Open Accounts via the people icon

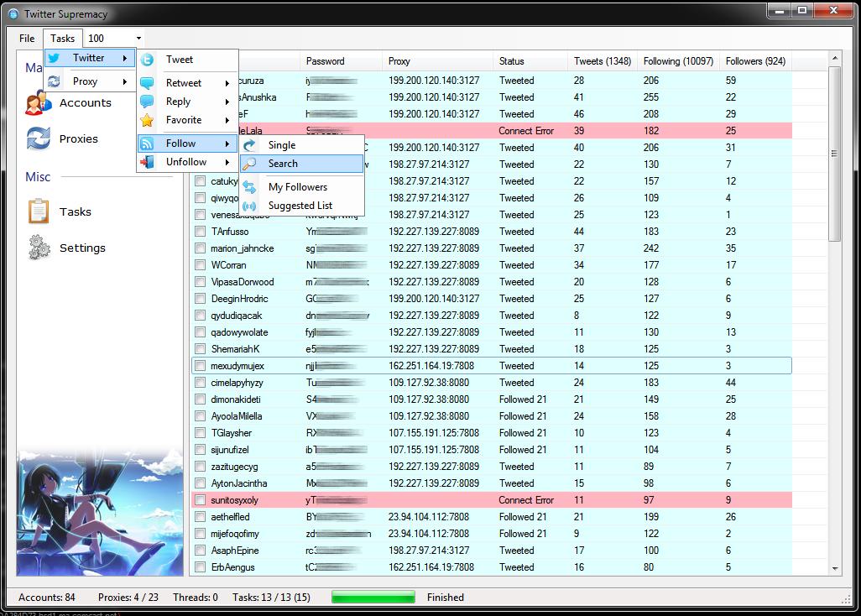coord(39,102)
